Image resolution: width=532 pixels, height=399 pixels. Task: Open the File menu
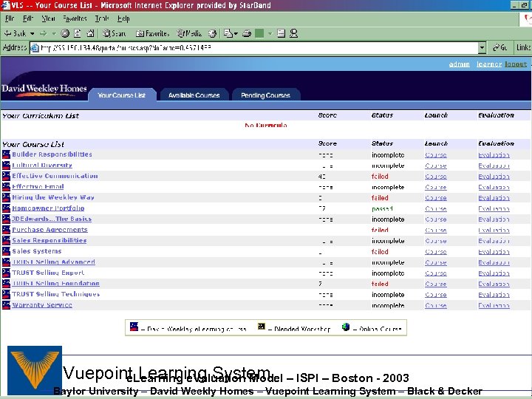(x=10, y=18)
